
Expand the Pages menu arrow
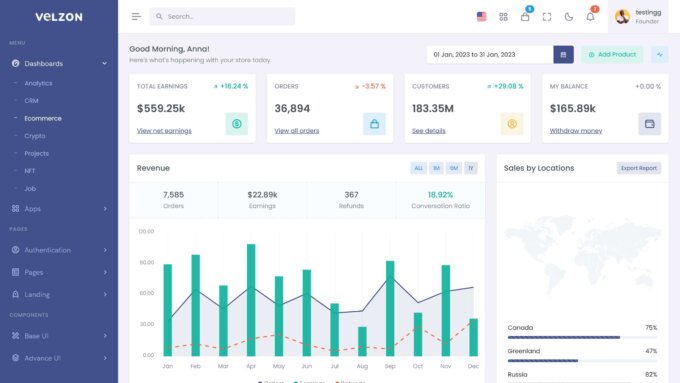click(105, 272)
